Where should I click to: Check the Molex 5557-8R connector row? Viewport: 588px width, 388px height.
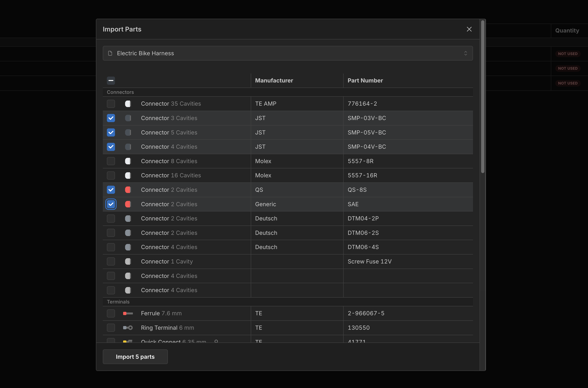(x=111, y=161)
